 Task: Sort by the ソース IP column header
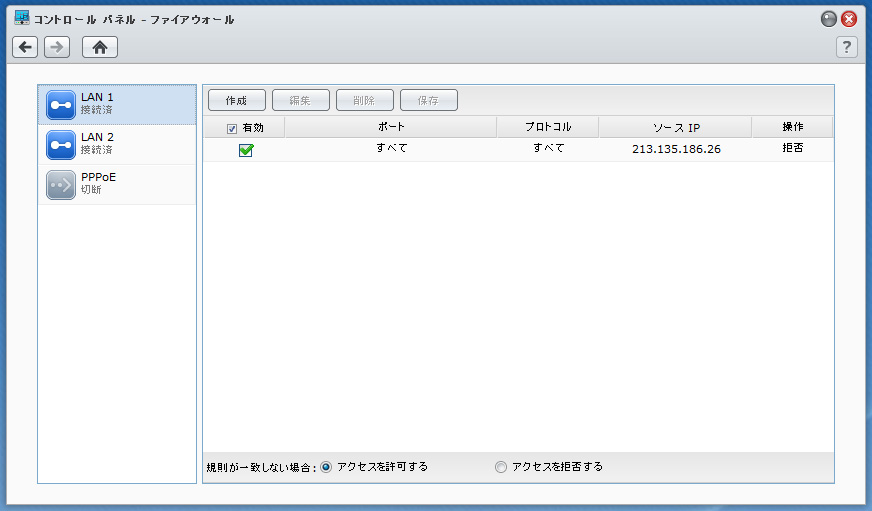point(676,127)
